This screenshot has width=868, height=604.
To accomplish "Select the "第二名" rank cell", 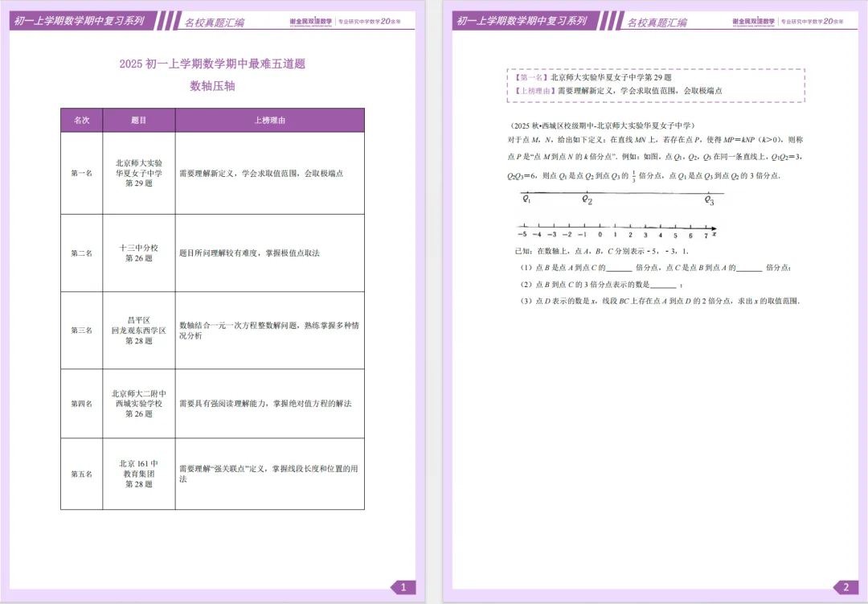I will (81, 253).
